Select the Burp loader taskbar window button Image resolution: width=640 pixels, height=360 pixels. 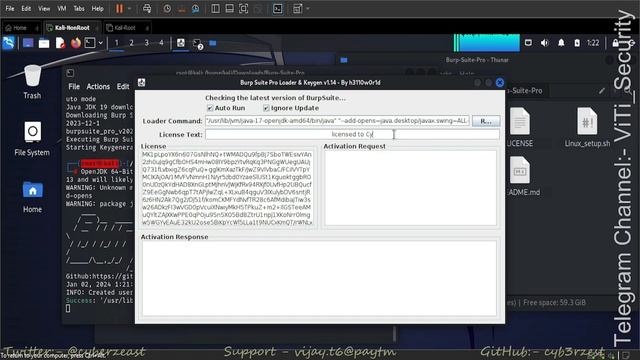tap(180, 43)
